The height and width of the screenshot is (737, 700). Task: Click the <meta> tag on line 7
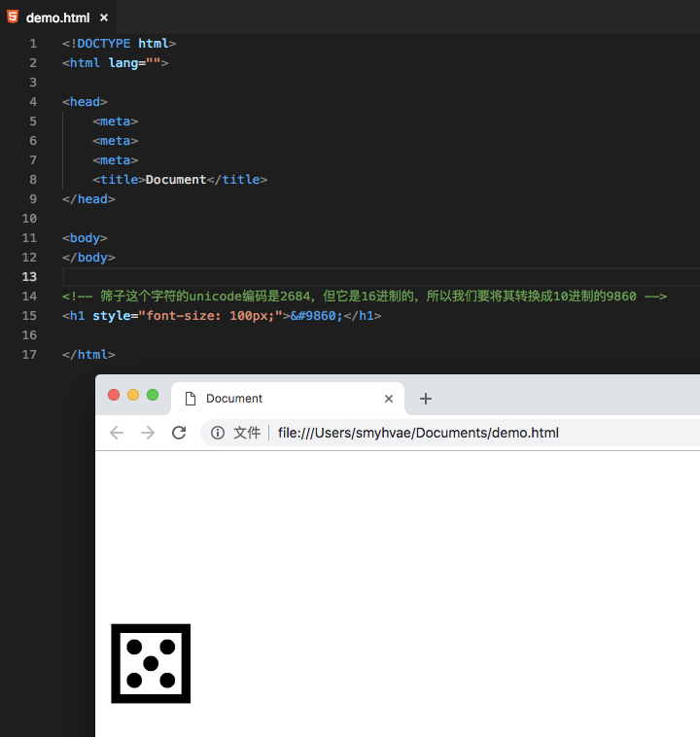coord(115,160)
